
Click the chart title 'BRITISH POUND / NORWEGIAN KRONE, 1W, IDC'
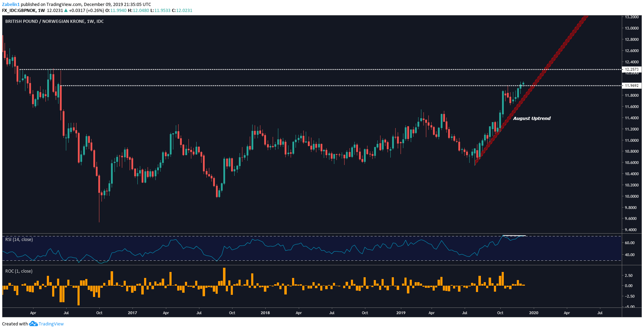[x=55, y=21]
